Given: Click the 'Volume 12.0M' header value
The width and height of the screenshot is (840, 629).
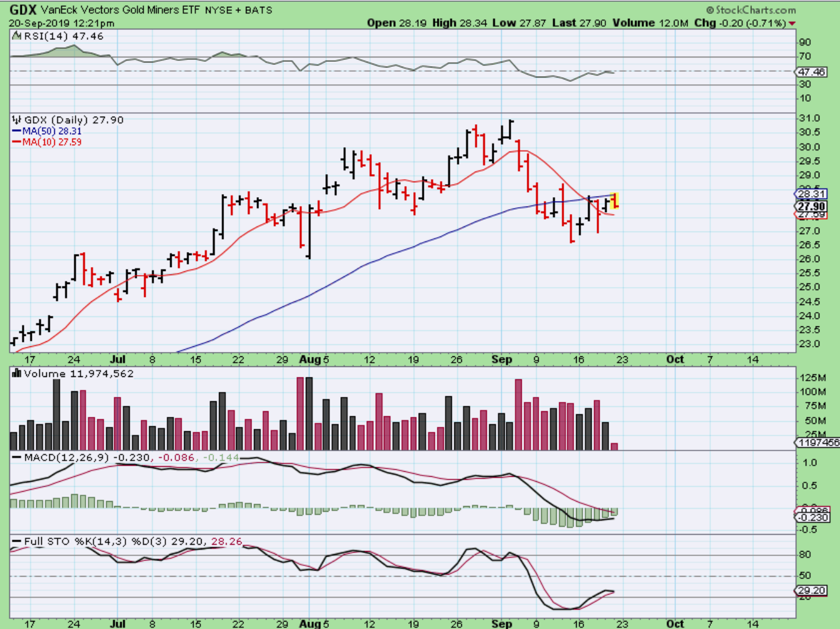Looking at the screenshot, I should tap(650, 23).
